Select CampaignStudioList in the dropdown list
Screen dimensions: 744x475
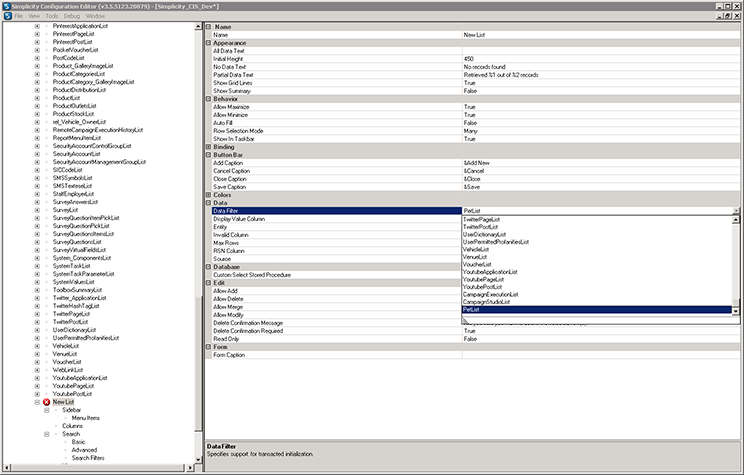(x=486, y=302)
